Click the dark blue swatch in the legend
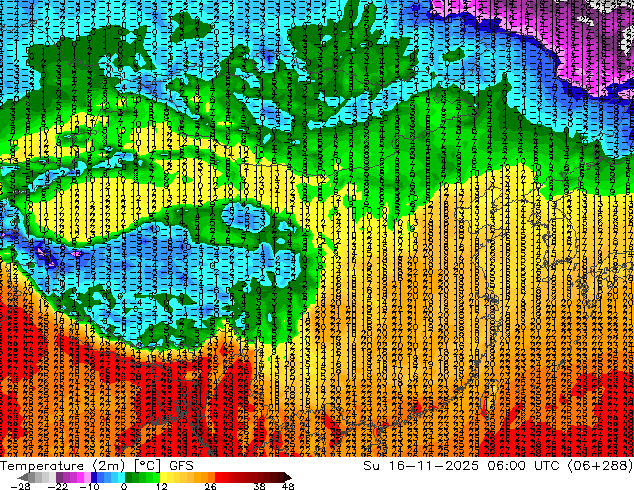634x490 pixels. (x=94, y=477)
